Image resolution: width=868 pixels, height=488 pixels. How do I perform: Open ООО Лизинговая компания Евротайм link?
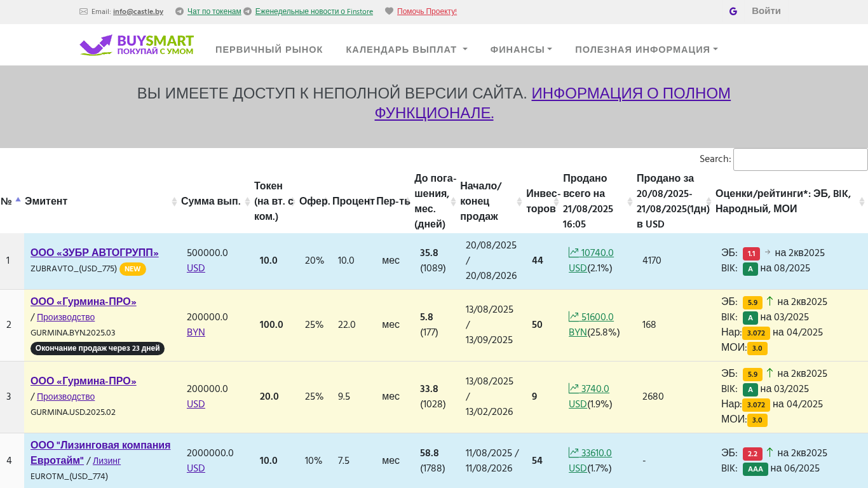[100, 452]
